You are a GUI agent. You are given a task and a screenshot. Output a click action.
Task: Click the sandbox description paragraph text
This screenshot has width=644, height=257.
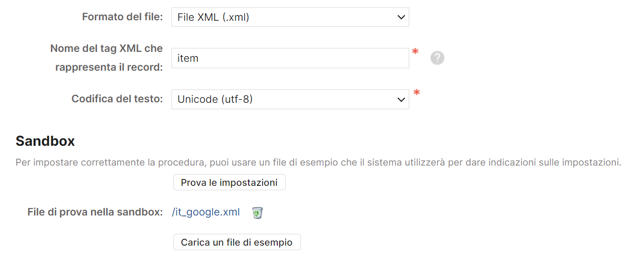318,162
